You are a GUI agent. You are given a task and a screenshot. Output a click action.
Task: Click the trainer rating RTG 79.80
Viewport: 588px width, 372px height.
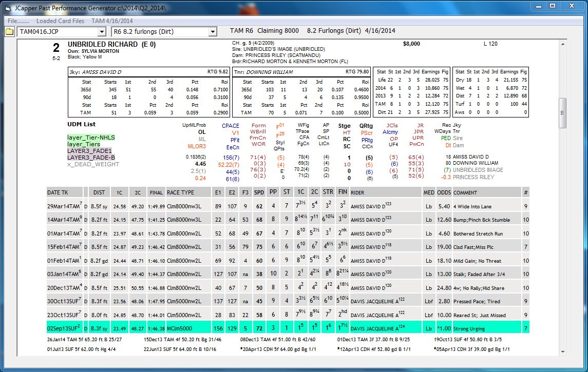357,71
